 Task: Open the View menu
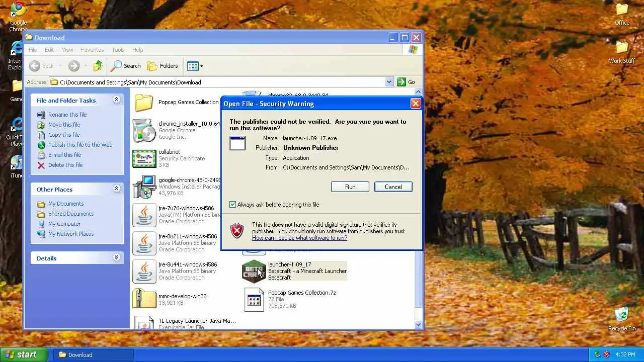coord(67,50)
